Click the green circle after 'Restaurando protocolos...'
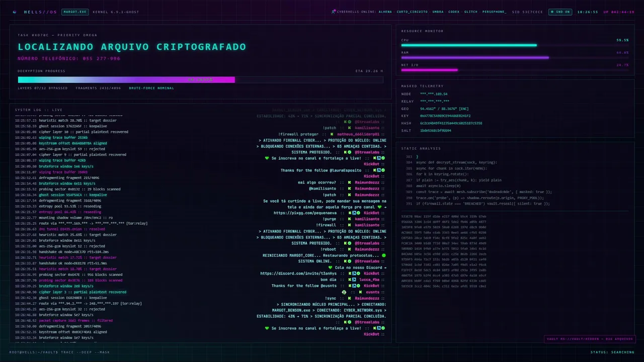Image resolution: width=644 pixels, height=362 pixels. coord(384,255)
